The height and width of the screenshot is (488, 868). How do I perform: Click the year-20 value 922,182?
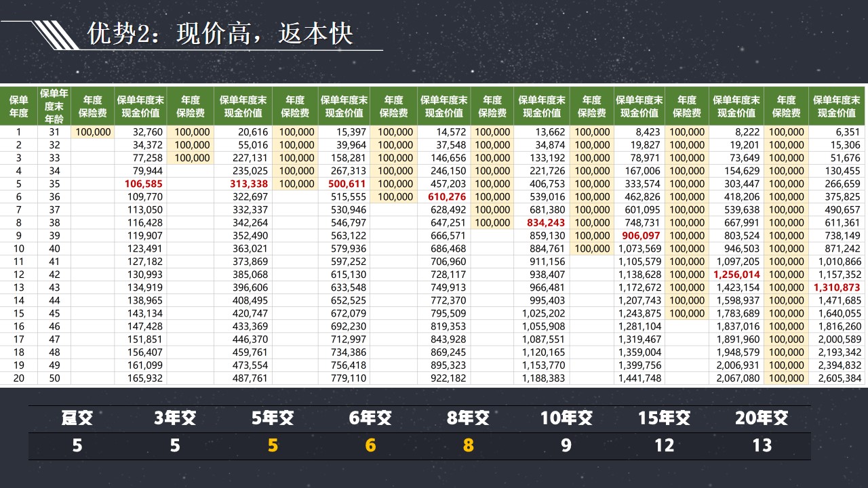(x=448, y=378)
